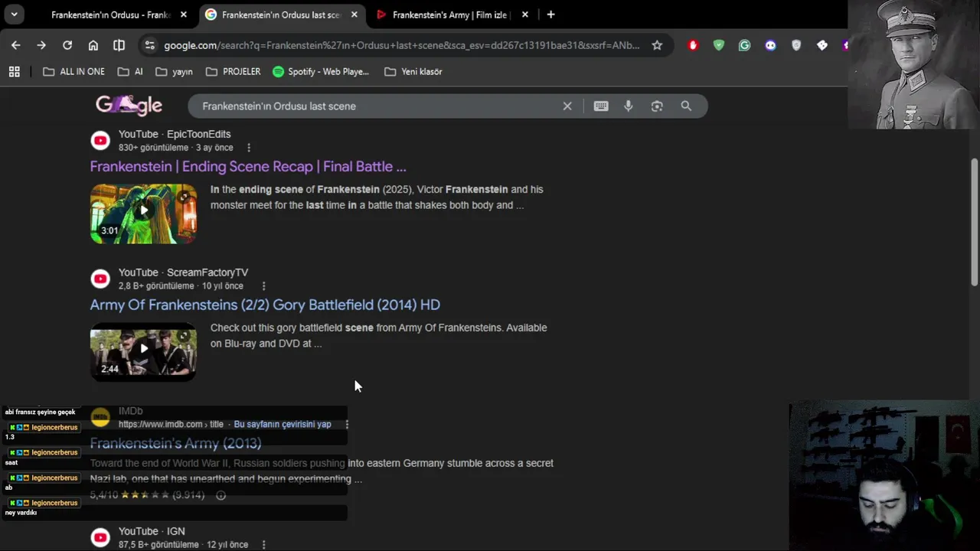This screenshot has height=551, width=980.
Task: Start voice search with microphone
Action: click(629, 106)
